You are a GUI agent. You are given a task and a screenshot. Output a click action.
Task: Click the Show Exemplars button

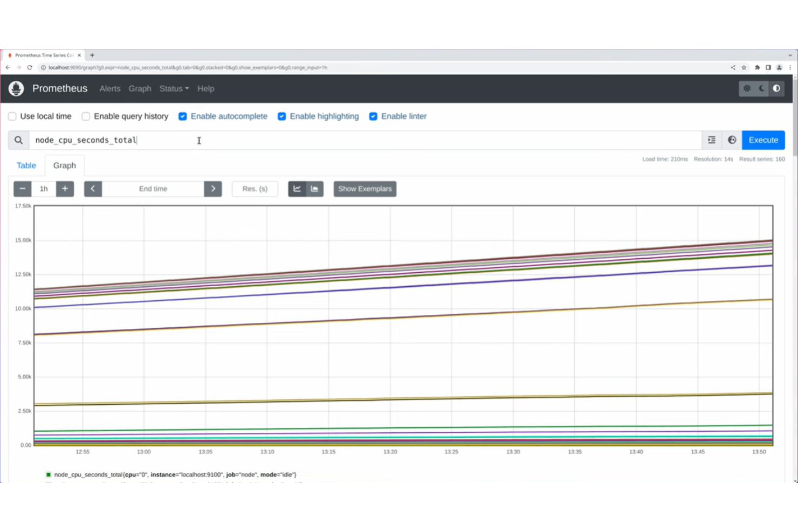pos(364,189)
